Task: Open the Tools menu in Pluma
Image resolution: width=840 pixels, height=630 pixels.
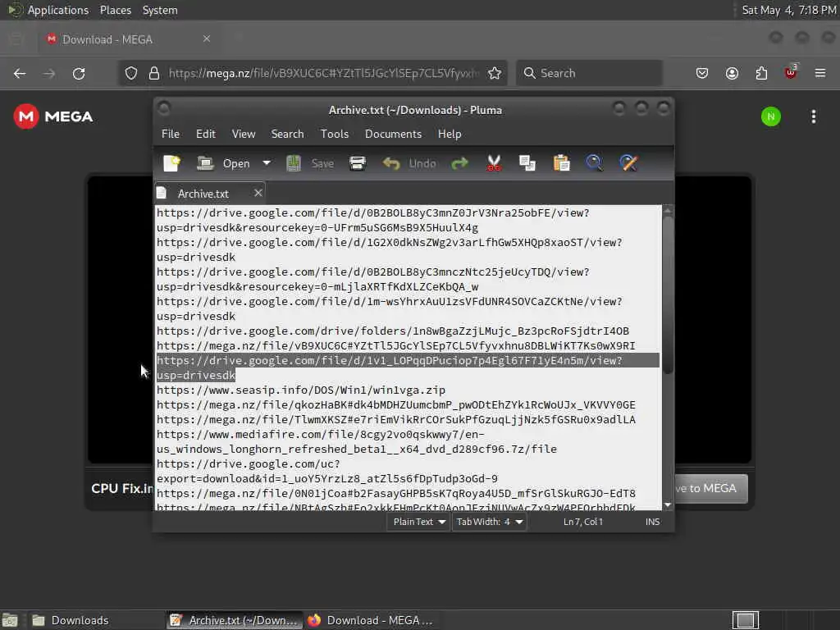Action: 335,134
